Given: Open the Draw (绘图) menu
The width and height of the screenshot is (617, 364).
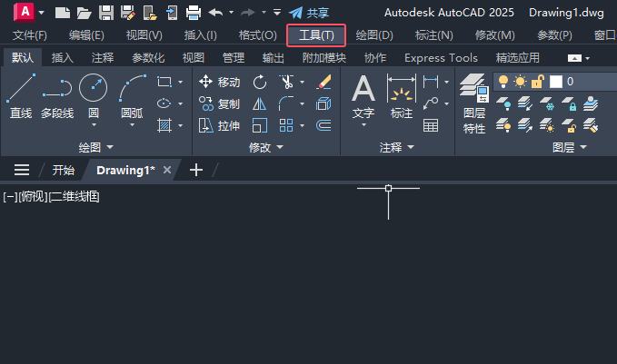Looking at the screenshot, I should (x=374, y=35).
